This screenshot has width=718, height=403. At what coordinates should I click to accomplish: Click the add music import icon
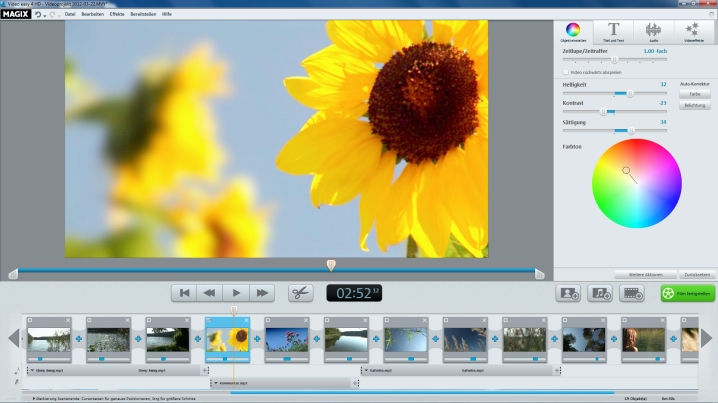point(600,293)
